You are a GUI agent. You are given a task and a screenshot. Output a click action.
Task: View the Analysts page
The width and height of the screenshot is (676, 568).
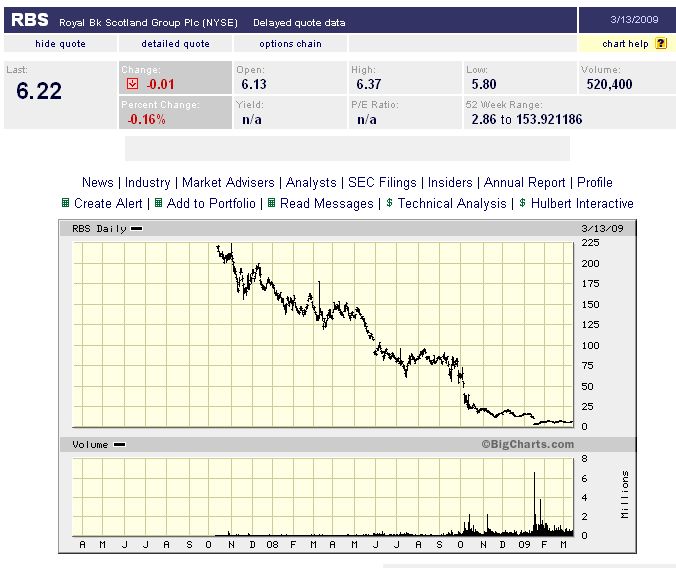pos(311,182)
